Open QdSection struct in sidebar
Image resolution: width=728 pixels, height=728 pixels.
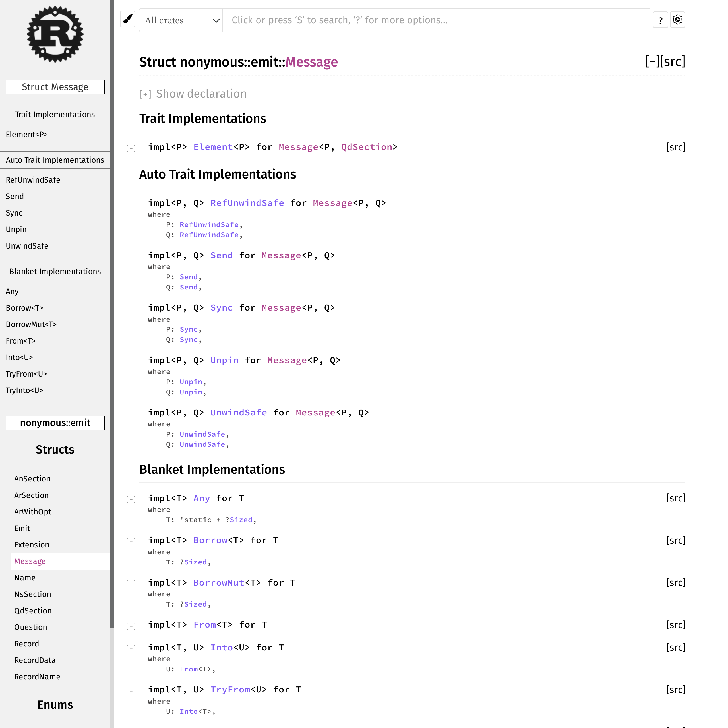33,611
